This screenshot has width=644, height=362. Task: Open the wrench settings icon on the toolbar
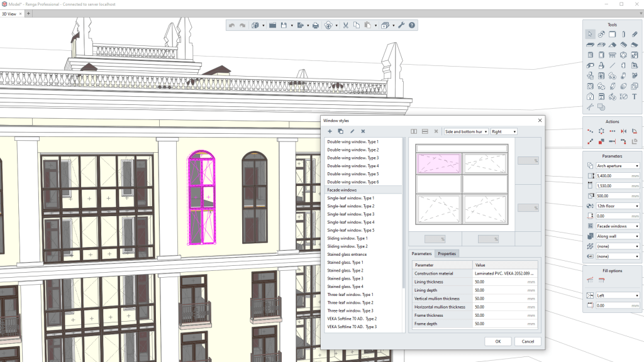pos(401,25)
